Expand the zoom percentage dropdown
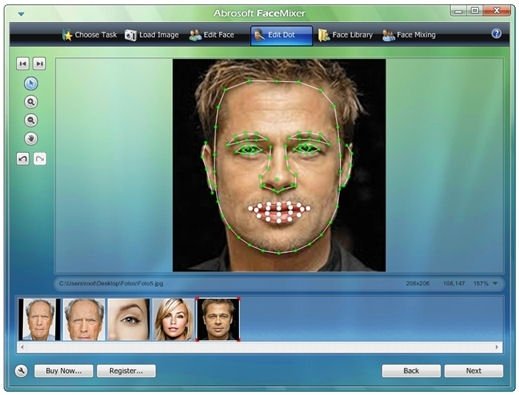This screenshot has height=395, width=519. 495,283
